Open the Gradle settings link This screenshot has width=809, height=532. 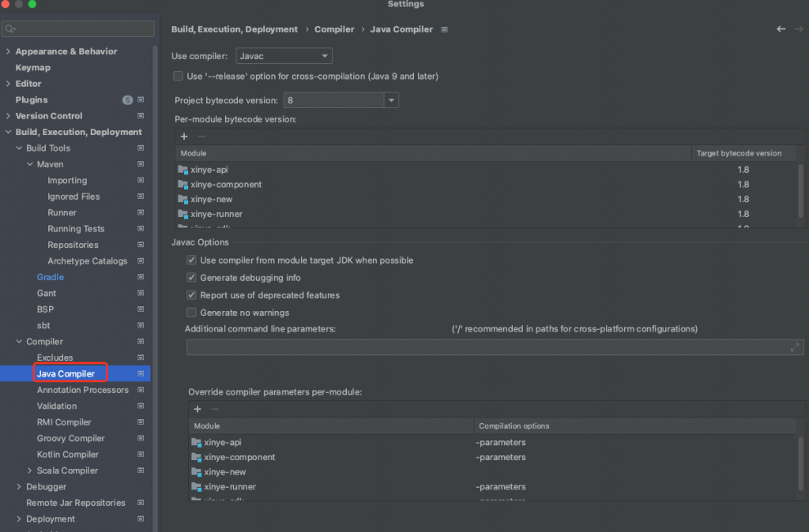51,277
